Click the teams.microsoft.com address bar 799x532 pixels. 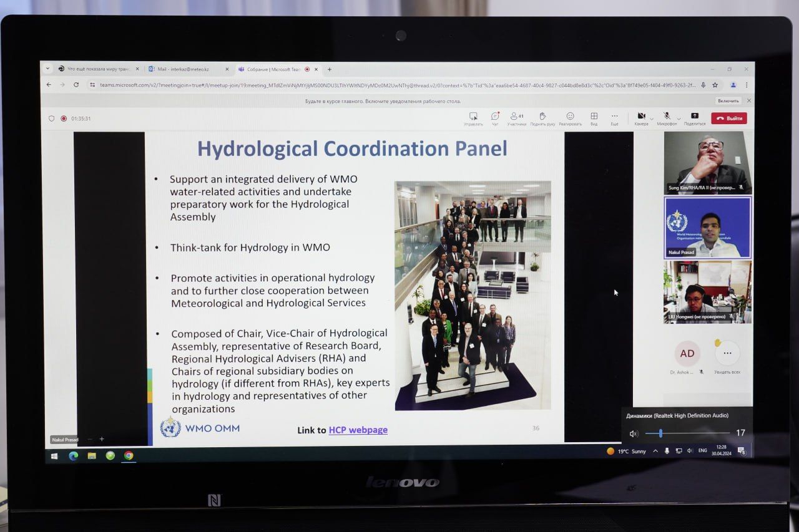tap(398, 85)
